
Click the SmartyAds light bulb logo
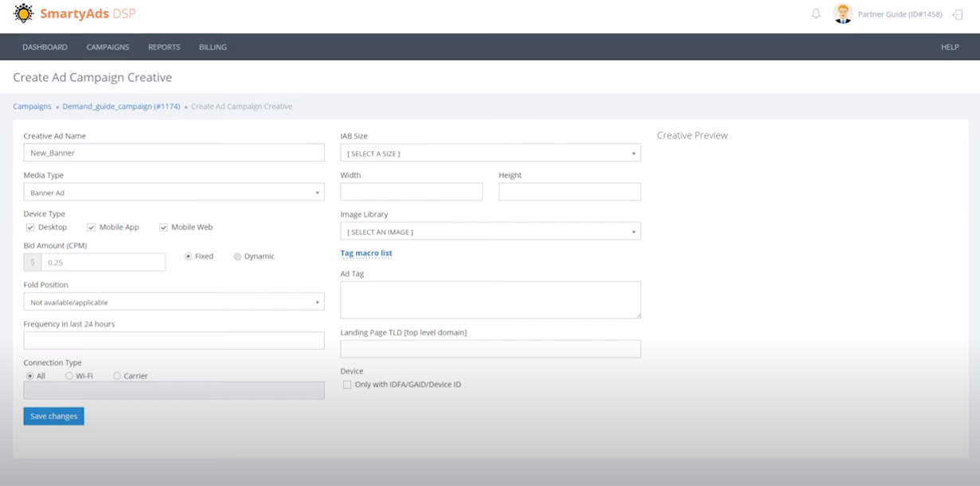point(23,13)
